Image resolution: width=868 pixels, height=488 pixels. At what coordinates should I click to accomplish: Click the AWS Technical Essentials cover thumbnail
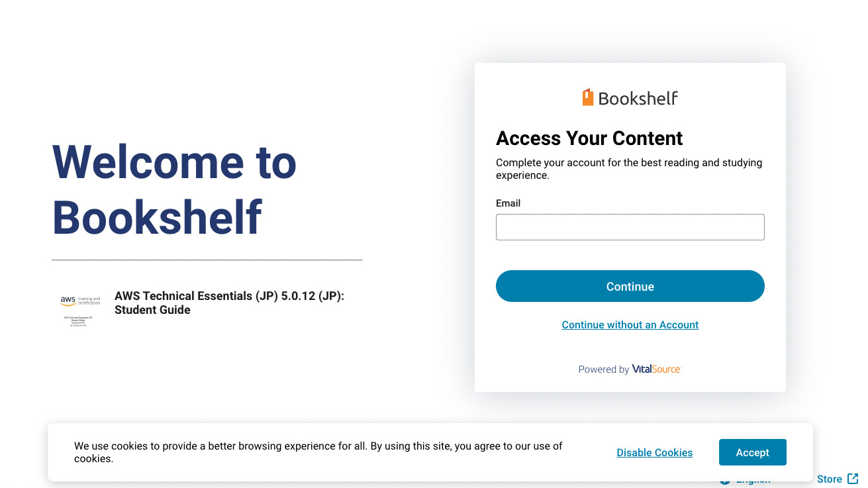[79, 309]
